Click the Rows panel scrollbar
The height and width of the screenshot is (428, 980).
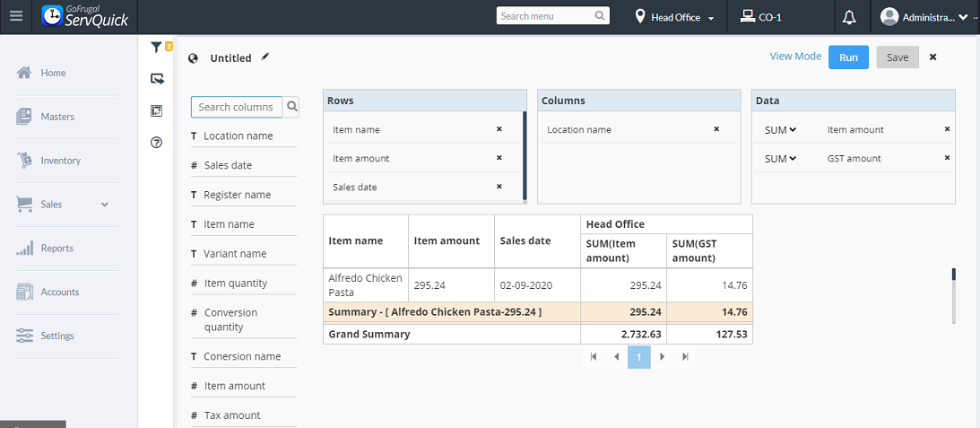pyautogui.click(x=525, y=155)
